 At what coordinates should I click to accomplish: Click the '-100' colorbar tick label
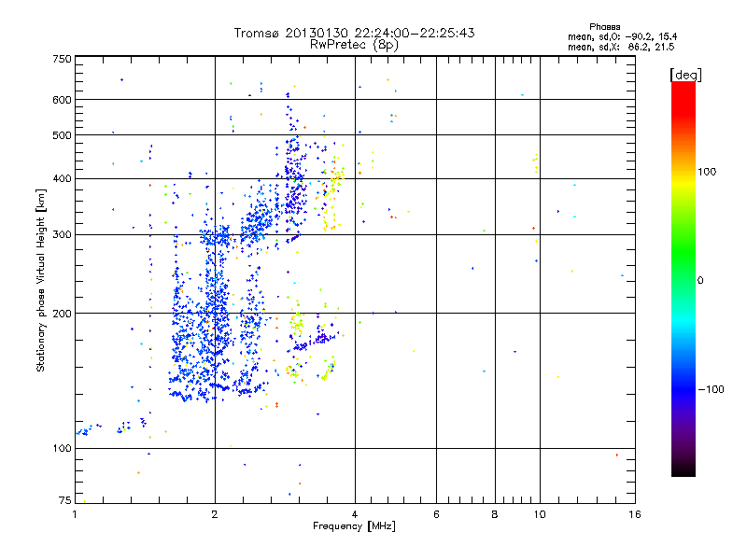[711, 389]
